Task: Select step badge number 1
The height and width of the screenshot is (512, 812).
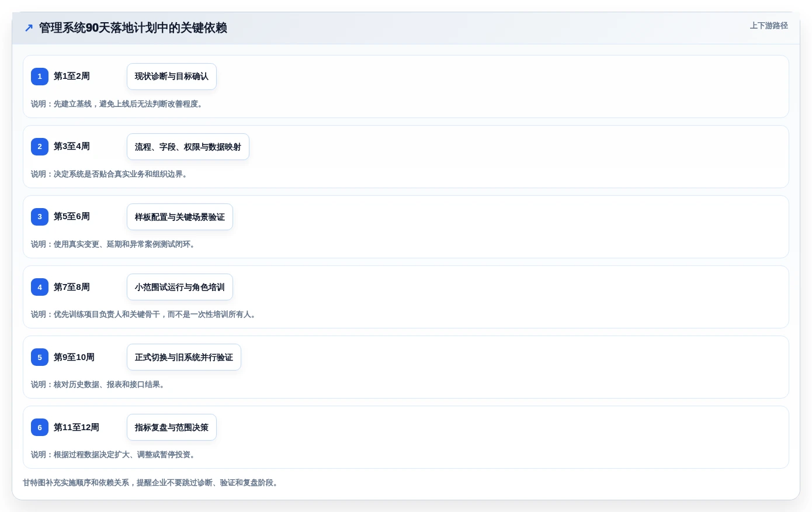Action: 40,77
